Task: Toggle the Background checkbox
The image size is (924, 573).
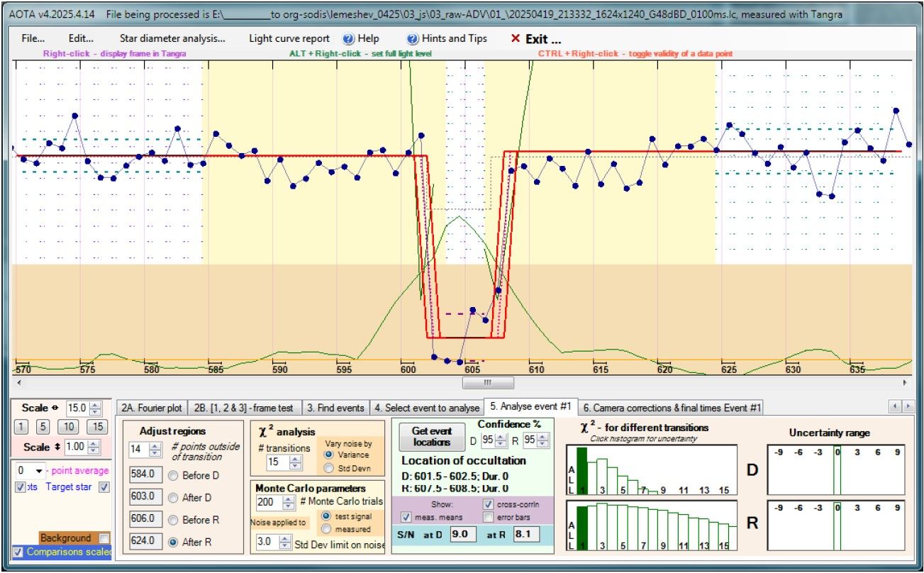Action: click(104, 538)
